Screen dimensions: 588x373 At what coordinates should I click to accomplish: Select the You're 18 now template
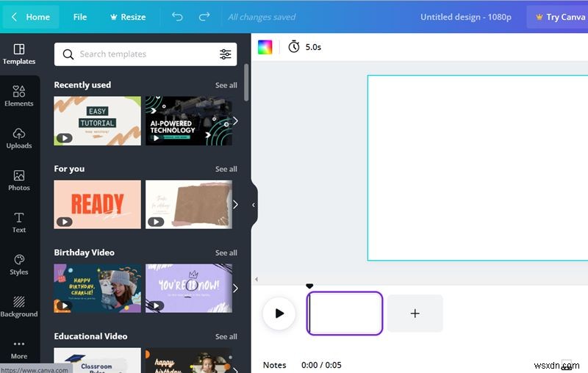189,289
